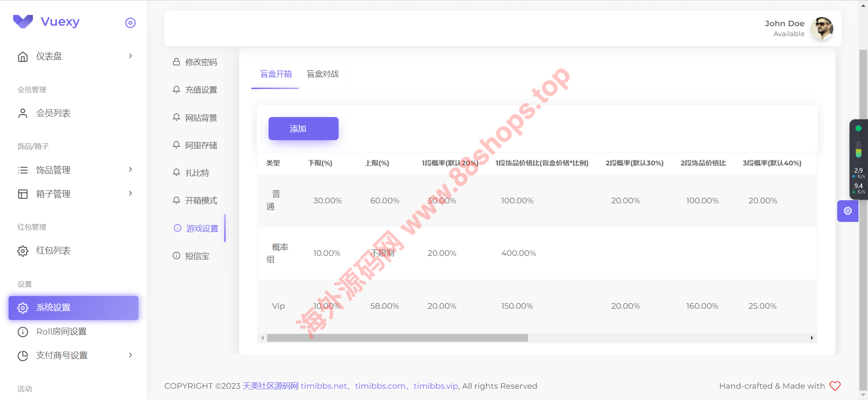Open 开箱模式 in the settings menu

coord(201,200)
